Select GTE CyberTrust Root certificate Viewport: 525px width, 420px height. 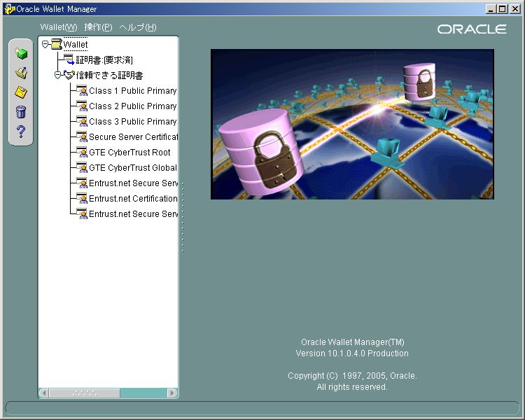coord(129,153)
